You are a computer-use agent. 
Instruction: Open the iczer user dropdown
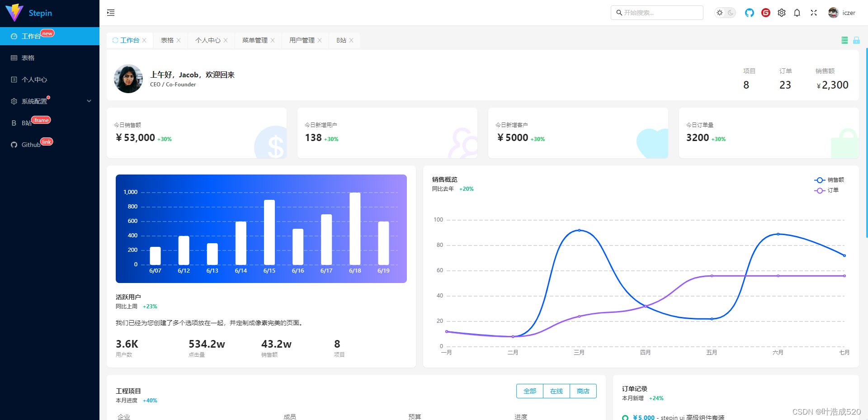click(842, 13)
